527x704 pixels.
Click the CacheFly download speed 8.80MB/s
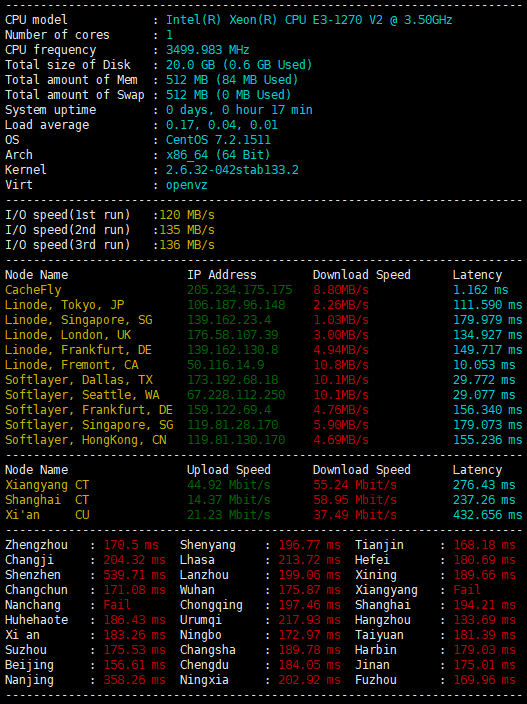[x=341, y=290]
